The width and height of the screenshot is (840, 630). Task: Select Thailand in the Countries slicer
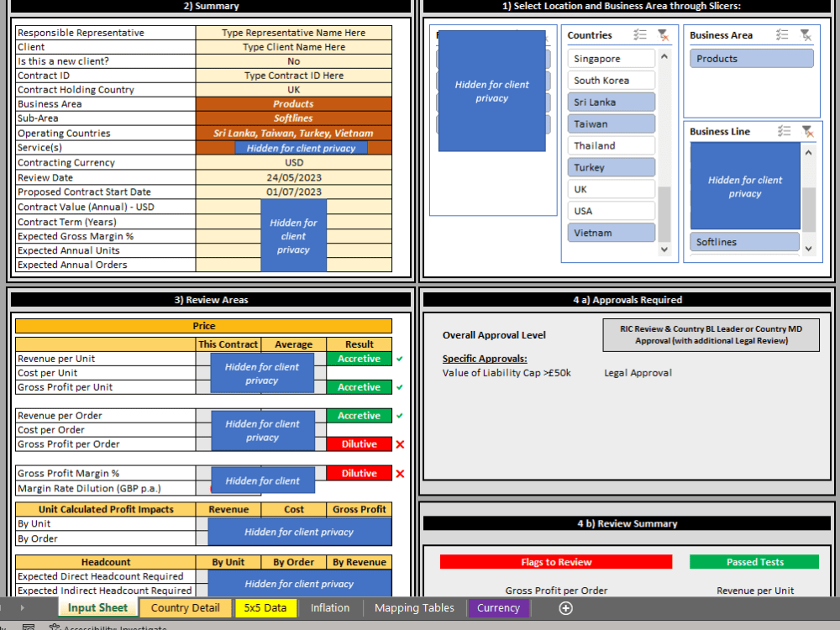click(612, 144)
